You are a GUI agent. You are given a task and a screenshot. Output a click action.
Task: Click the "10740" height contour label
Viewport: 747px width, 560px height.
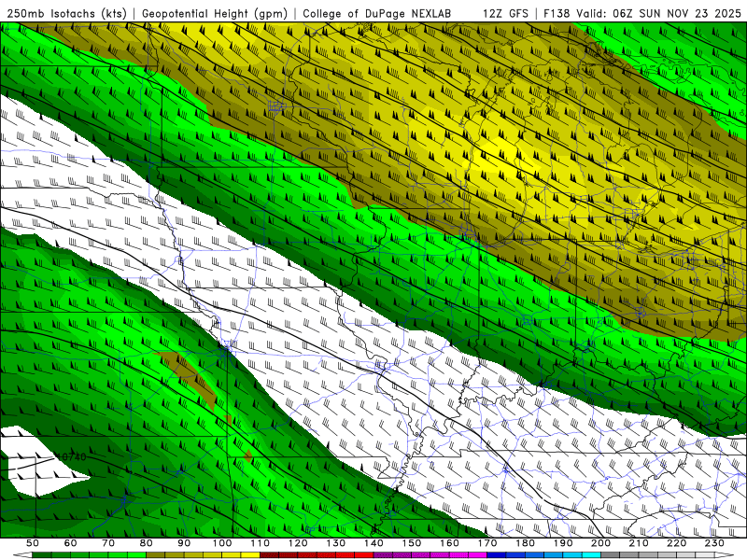pyautogui.click(x=72, y=456)
